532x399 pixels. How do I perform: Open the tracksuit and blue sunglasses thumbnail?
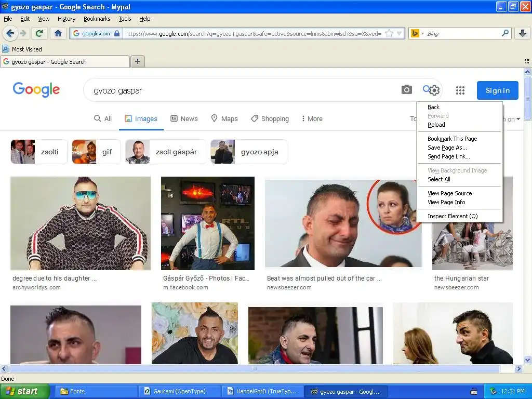point(81,223)
